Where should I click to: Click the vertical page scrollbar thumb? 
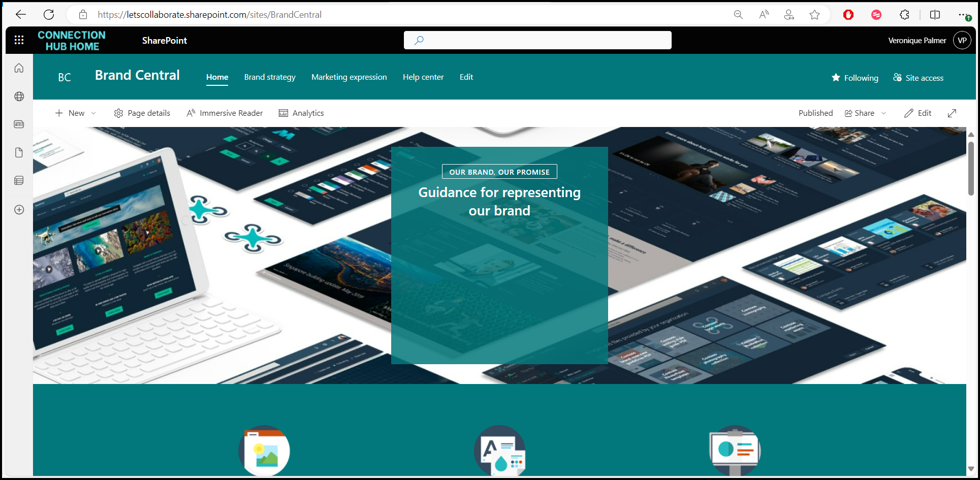971,168
